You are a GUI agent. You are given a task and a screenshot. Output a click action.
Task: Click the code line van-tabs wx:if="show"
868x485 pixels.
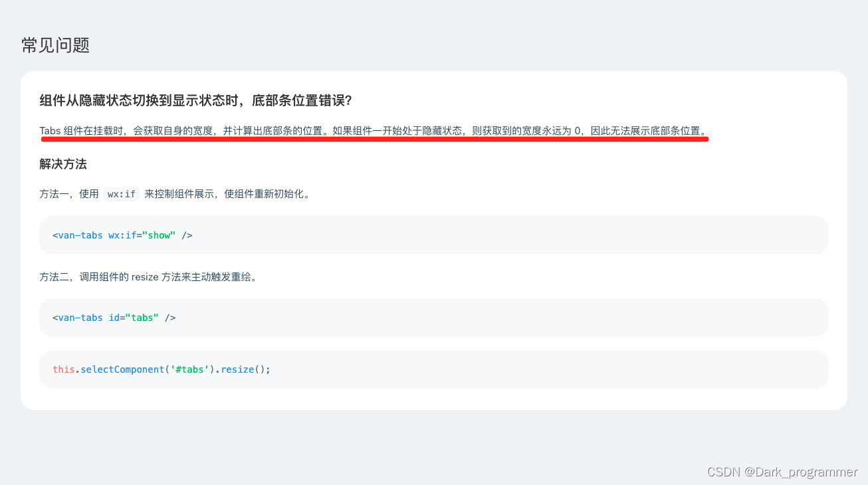(122, 235)
